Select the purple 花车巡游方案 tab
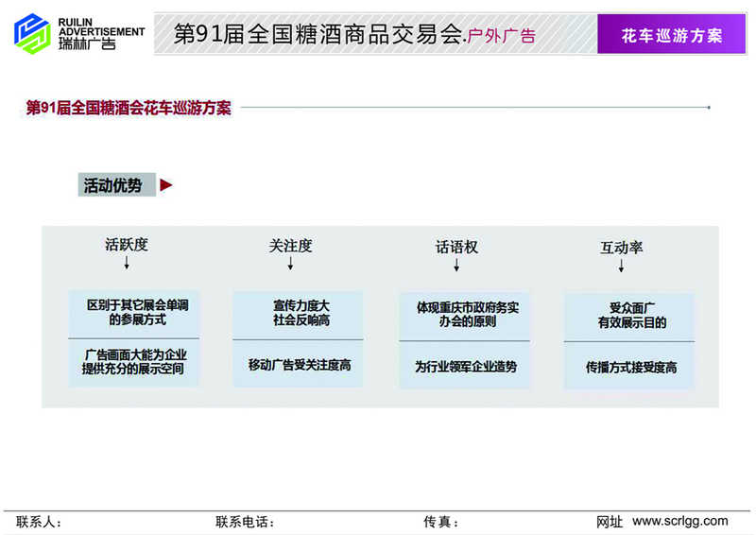The image size is (756, 535). tap(672, 35)
